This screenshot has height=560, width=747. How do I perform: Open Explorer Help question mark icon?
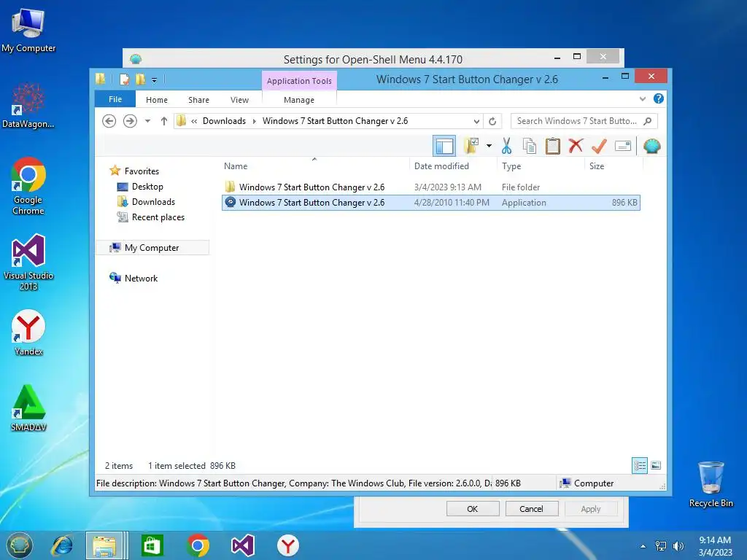click(659, 98)
